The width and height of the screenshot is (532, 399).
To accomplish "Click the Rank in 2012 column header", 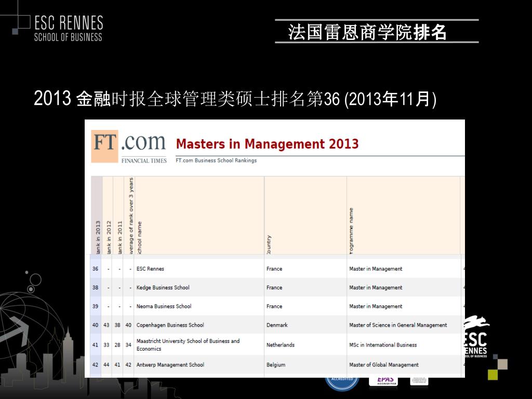I will (x=109, y=237).
